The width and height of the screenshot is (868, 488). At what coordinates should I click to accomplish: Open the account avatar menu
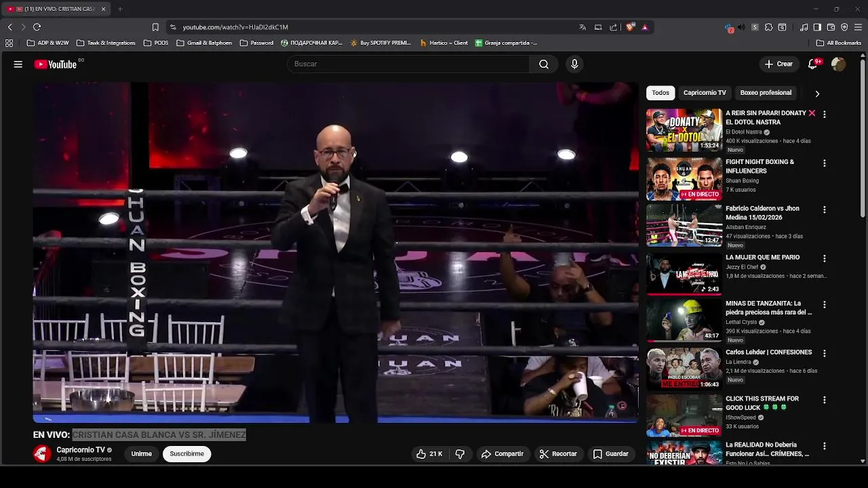pyautogui.click(x=839, y=64)
